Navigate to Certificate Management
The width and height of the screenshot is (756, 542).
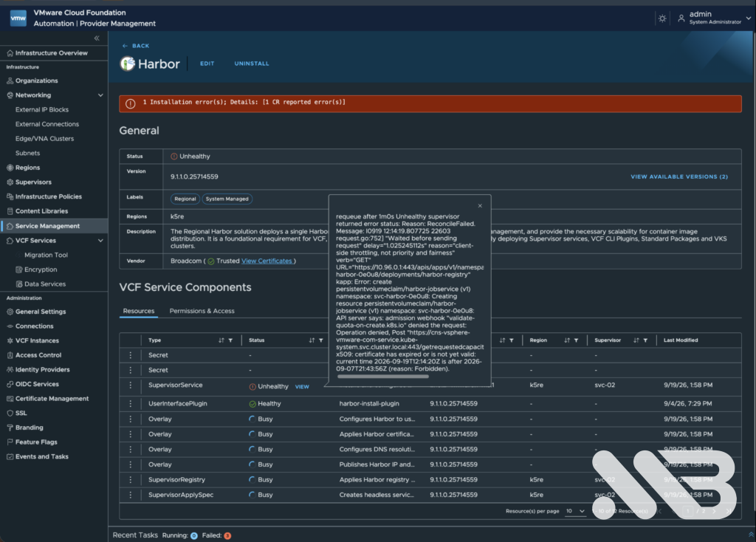52,399
